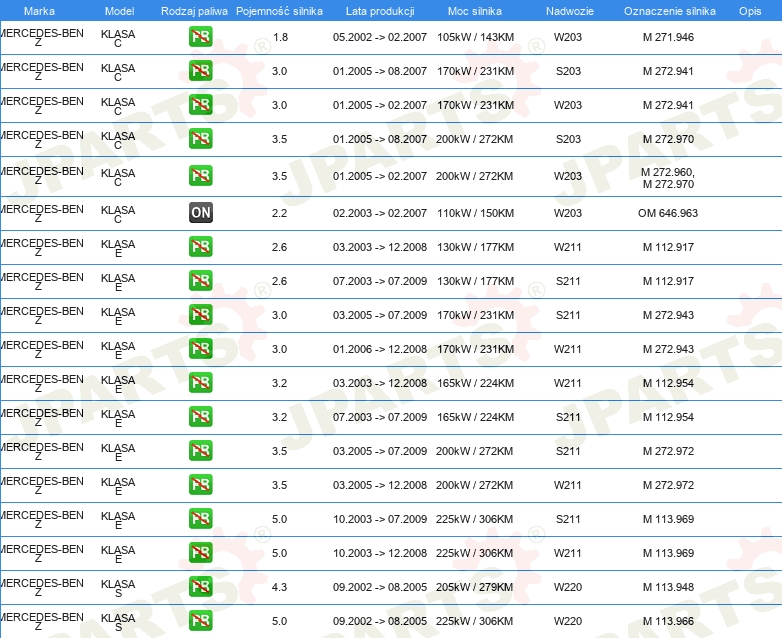Sort by the Marka column header
Viewport: 782px width, 638px height.
pyautogui.click(x=39, y=11)
